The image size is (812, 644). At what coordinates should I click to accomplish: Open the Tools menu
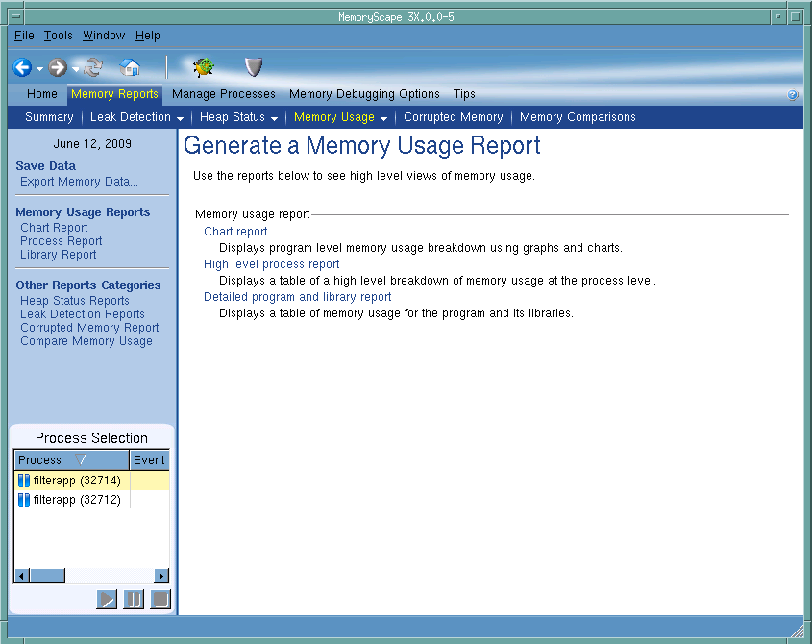click(x=58, y=36)
